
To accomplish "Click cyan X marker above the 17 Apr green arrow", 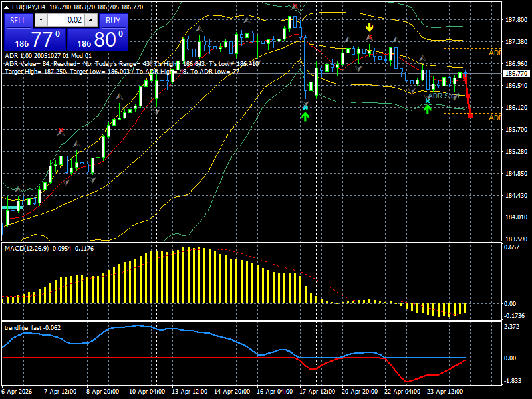I will 305,108.
